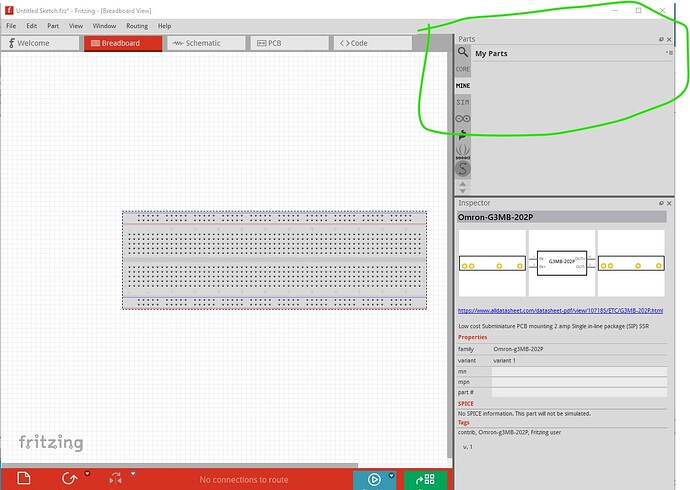690x490 pixels.
Task: Open the Edit menu
Action: tap(32, 26)
